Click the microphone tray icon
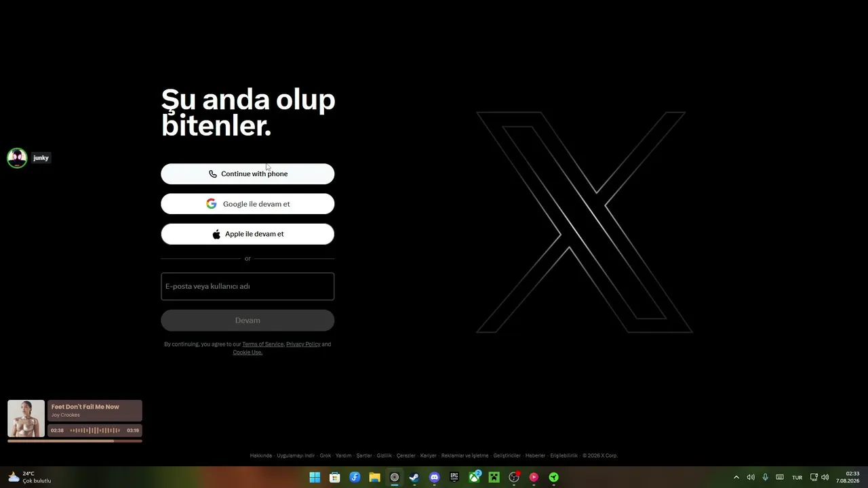The height and width of the screenshot is (488, 868). 766,477
